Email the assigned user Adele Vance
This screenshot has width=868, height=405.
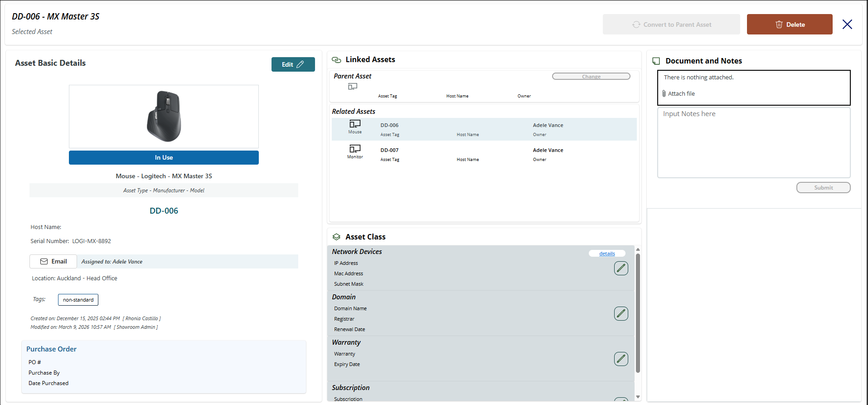pyautogui.click(x=53, y=262)
